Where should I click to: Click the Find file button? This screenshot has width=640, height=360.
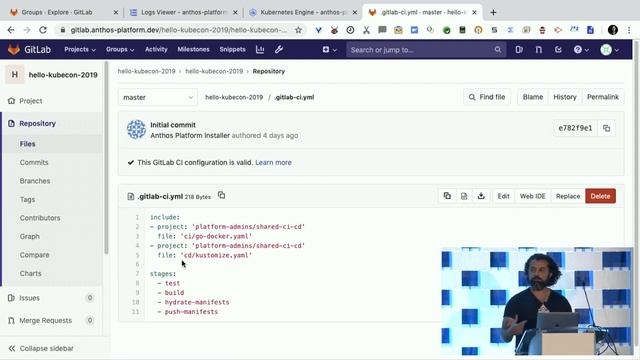(487, 97)
